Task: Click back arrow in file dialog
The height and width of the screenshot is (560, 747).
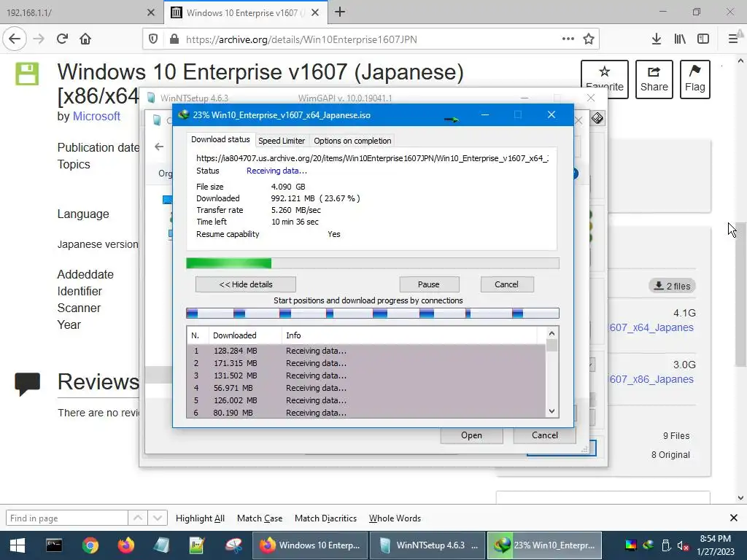Action: coord(159,147)
